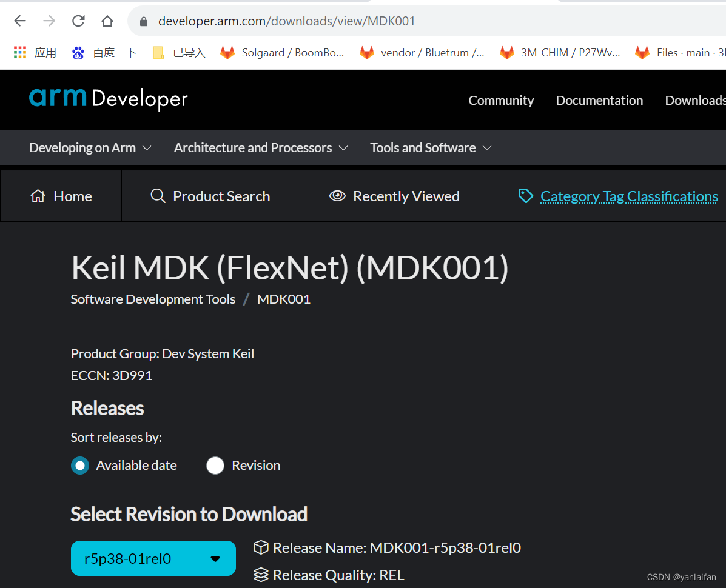
Task: Click the Release Name: MDK001-r5p38-01rel0 text
Action: click(x=397, y=548)
